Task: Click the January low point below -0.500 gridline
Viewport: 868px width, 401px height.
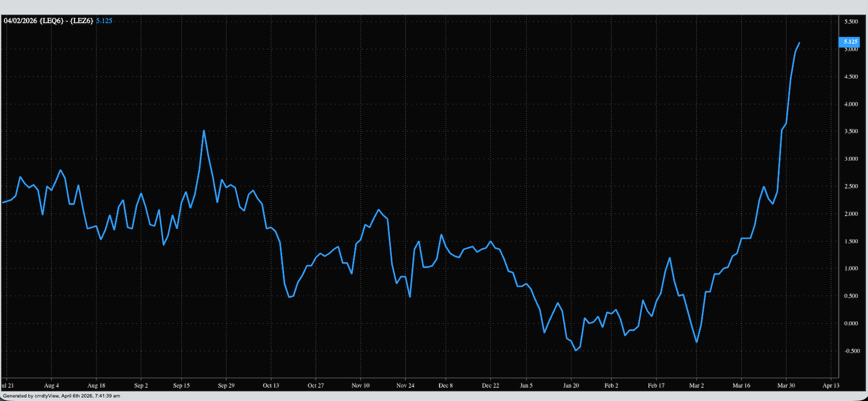Action: (x=576, y=350)
